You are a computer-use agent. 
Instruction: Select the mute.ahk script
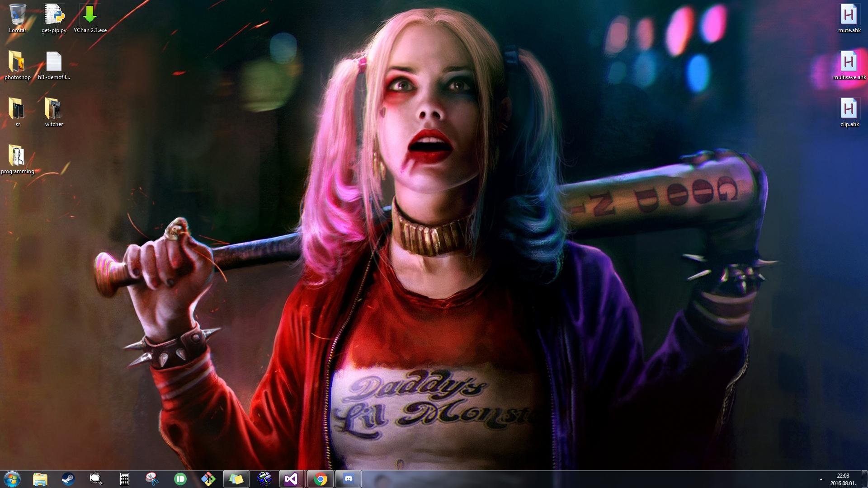point(849,18)
